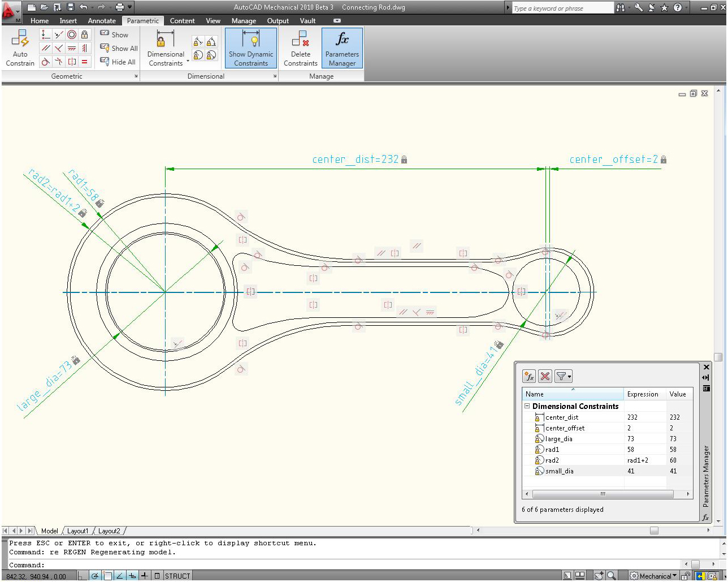Sort parameters by the Name column header

point(573,394)
